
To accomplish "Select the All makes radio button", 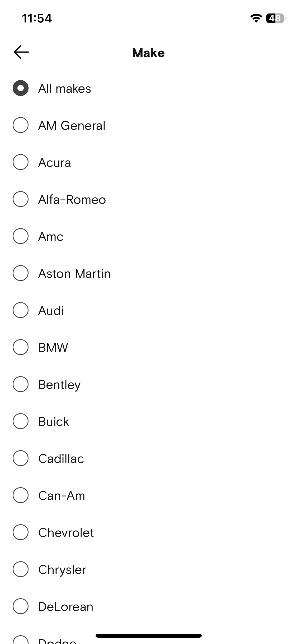I will point(21,88).
